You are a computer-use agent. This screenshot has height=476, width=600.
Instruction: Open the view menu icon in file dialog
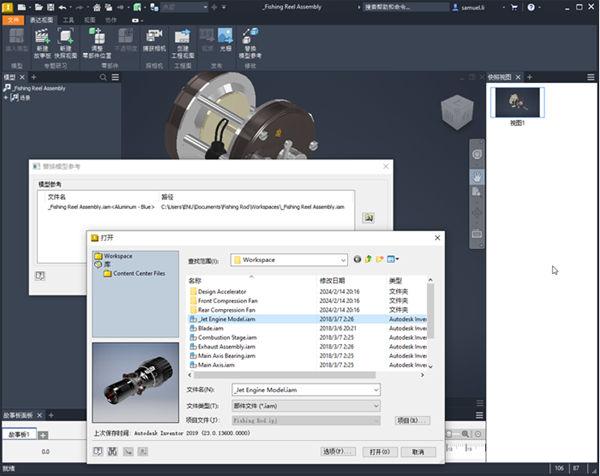(x=393, y=259)
